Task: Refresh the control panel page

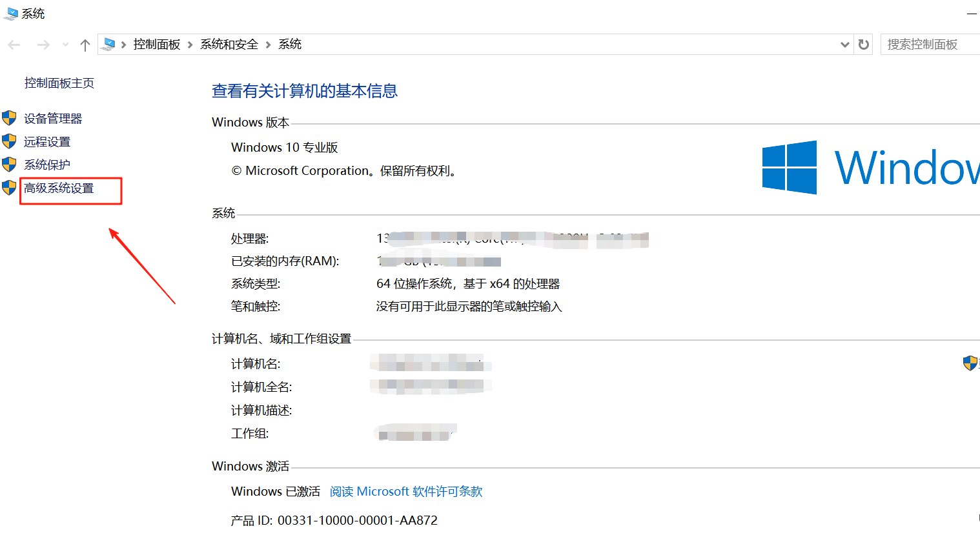Action: click(x=864, y=45)
